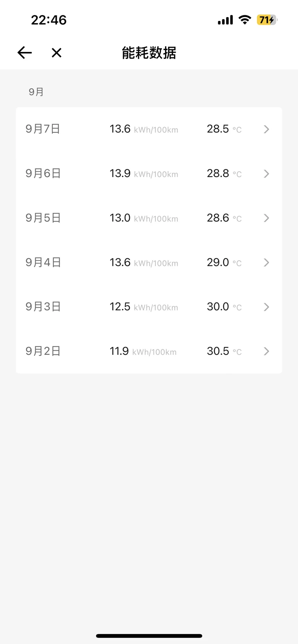Tap the X close icon
The height and width of the screenshot is (644, 298).
point(57,53)
